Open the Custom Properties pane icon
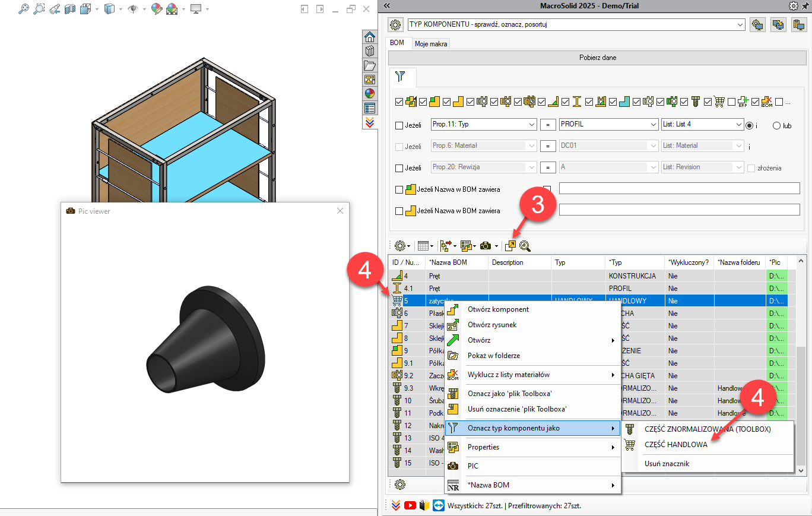The image size is (812, 516). (x=370, y=108)
